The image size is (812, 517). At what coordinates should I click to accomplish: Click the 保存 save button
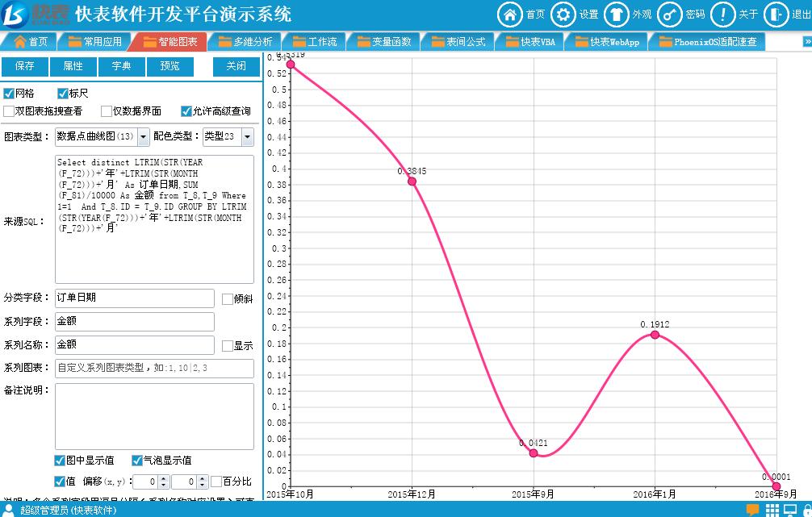25,66
